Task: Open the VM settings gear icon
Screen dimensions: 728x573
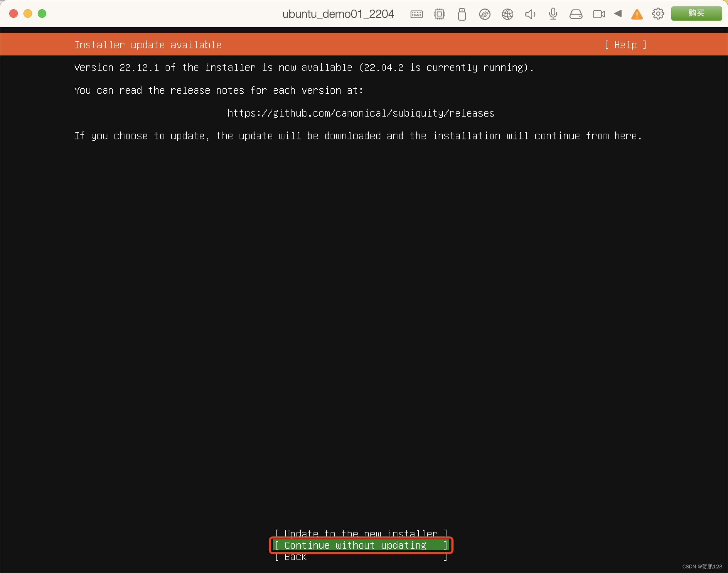Action: click(x=658, y=14)
